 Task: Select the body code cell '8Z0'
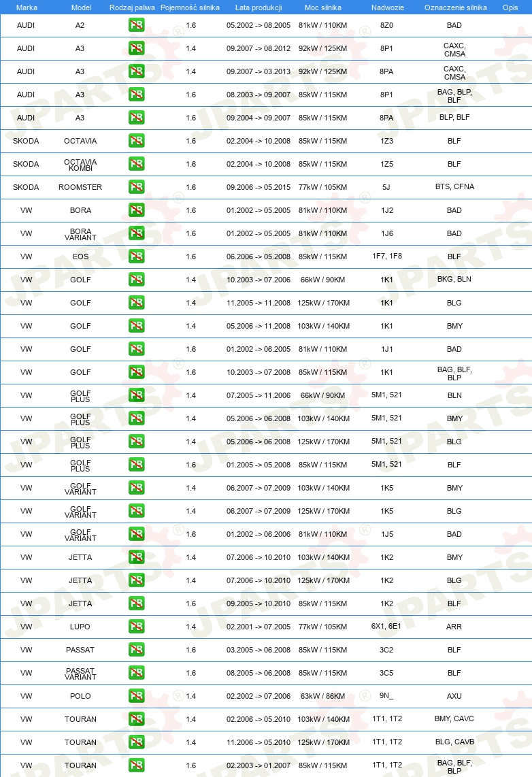click(x=387, y=25)
